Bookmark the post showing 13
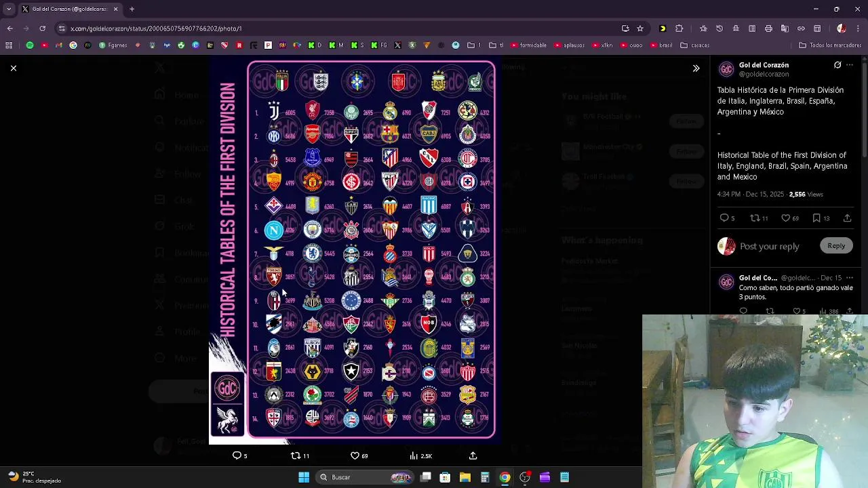This screenshot has height=488, width=868. click(821, 218)
